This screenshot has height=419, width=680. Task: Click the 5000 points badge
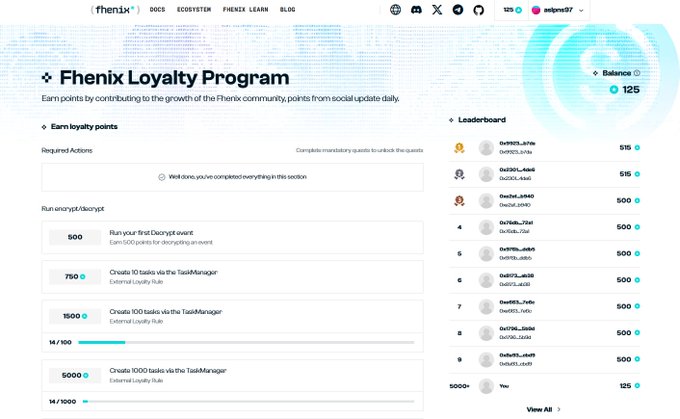(75, 375)
